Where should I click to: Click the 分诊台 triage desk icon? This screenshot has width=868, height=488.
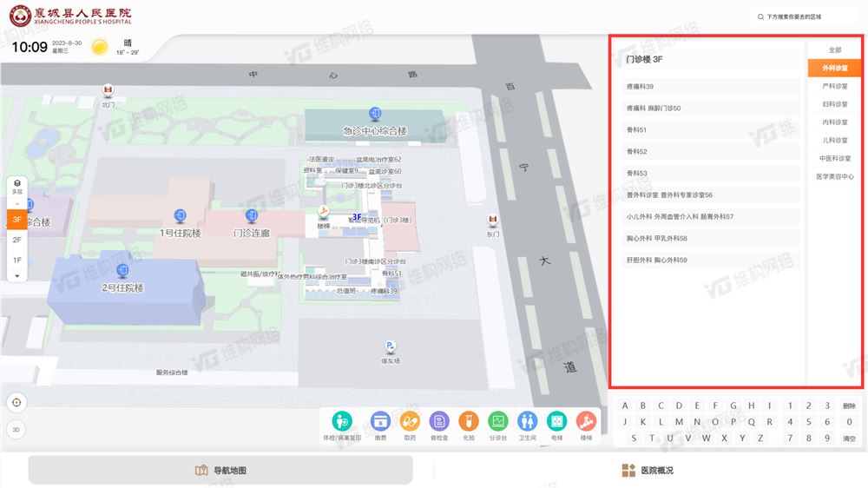point(497,421)
